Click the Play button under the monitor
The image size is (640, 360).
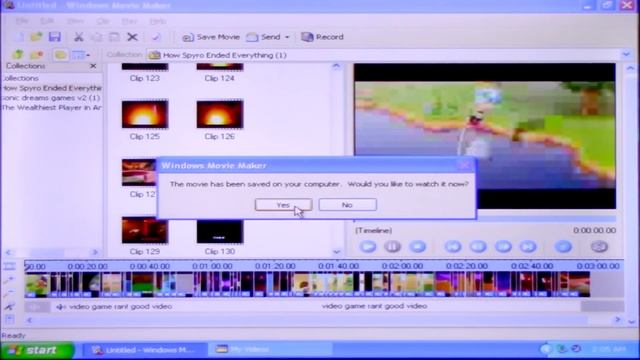pos(368,247)
